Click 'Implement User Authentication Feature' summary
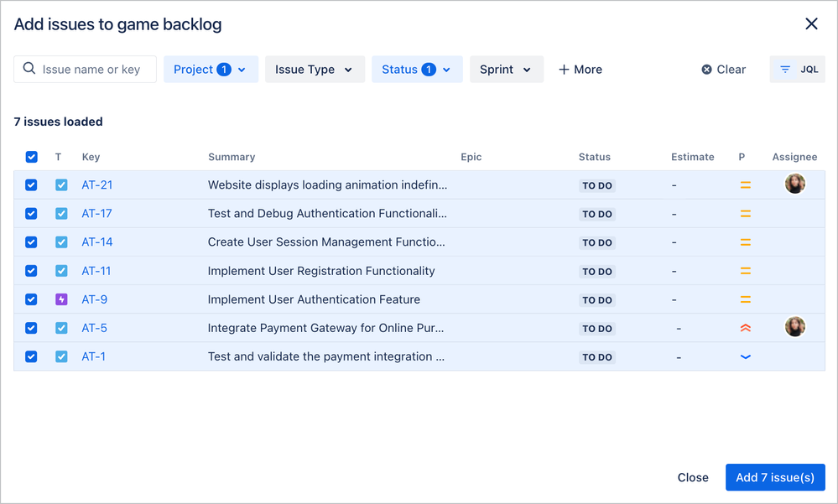Viewport: 838px width, 504px height. (314, 299)
